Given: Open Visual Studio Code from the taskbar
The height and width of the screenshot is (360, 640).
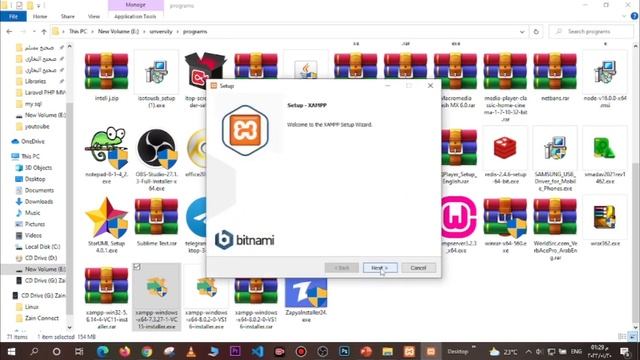Looking at the screenshot, I should 257,351.
